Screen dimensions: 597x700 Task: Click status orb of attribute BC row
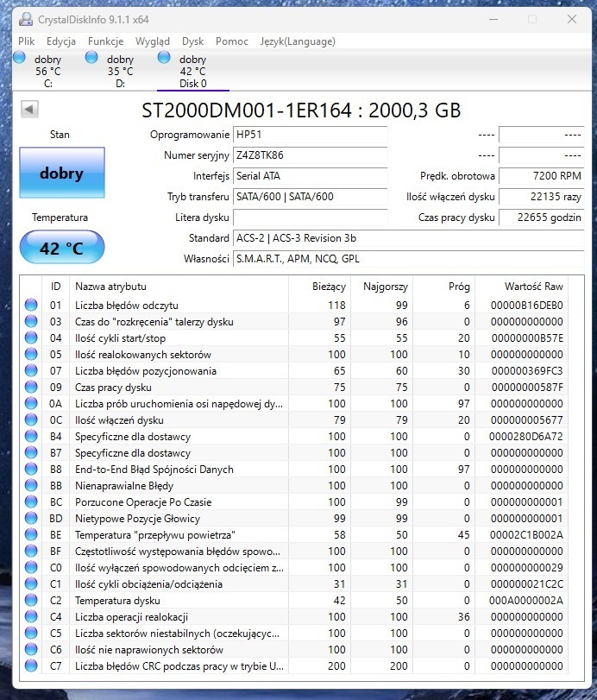31,501
